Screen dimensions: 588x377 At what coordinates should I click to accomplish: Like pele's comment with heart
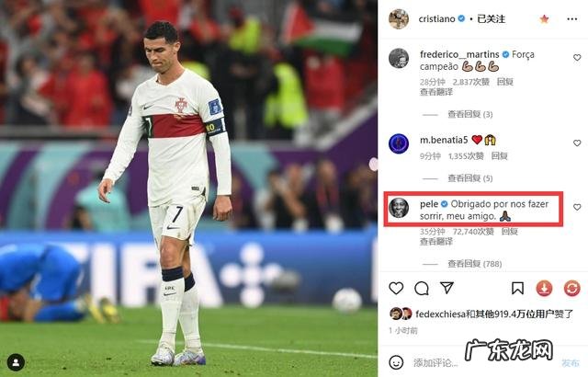[577, 207]
